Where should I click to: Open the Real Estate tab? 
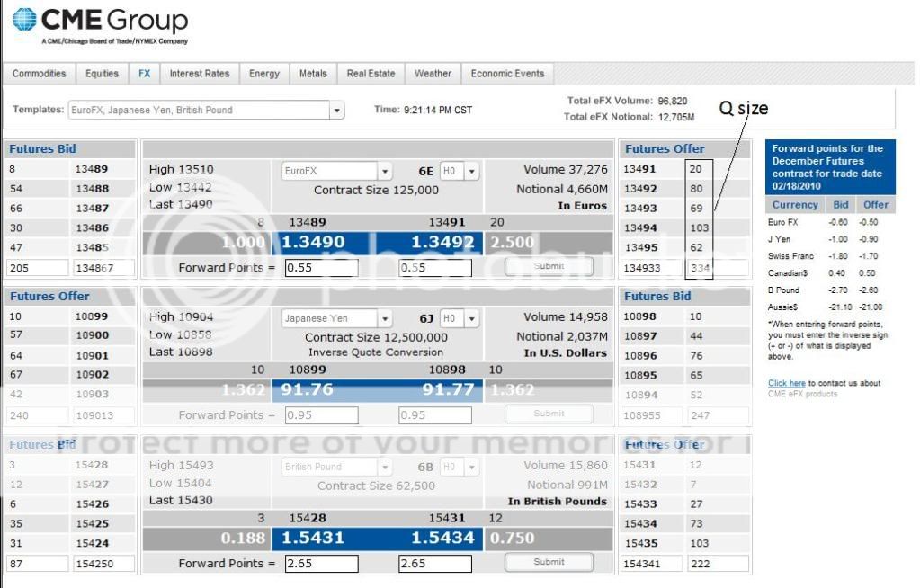click(x=371, y=74)
